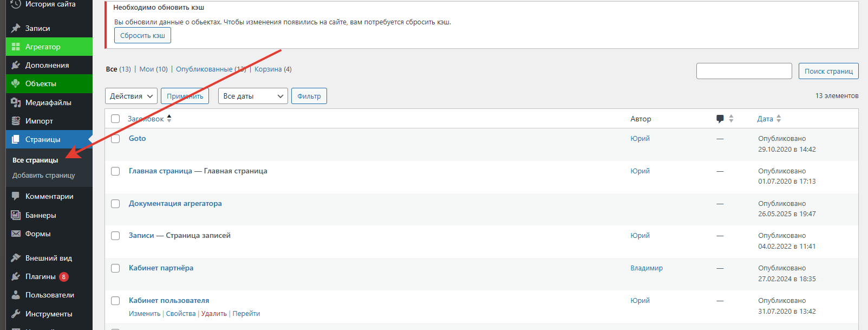Viewport: 868px width, 330px height.
Task: Click the Пользователи person icon
Action: coord(16,295)
